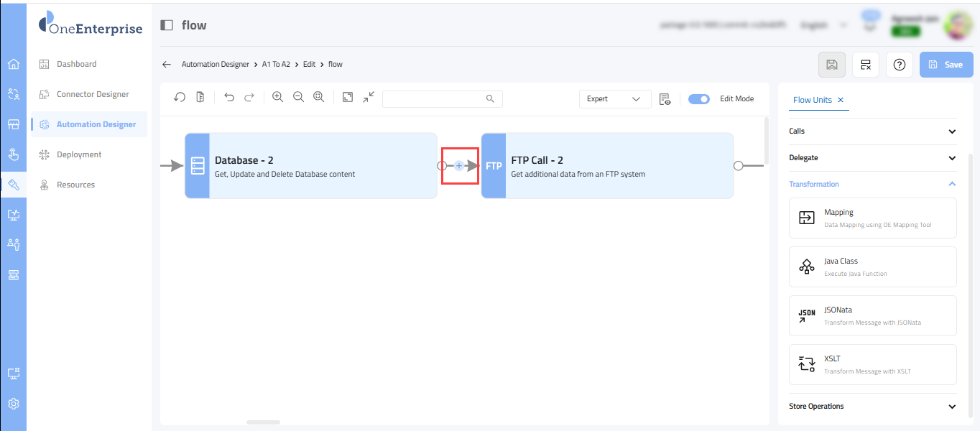Open Connector Designer in side menu
This screenshot has width=980, height=431.
pyautogui.click(x=92, y=94)
